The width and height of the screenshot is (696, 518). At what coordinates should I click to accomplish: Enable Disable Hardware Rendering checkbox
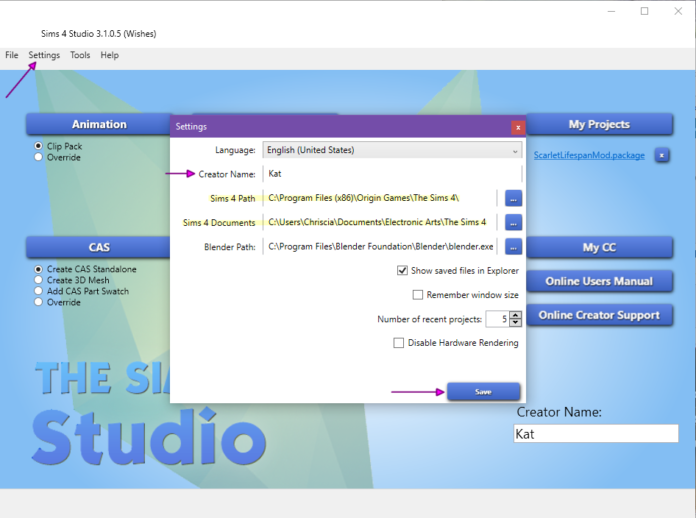pos(399,343)
